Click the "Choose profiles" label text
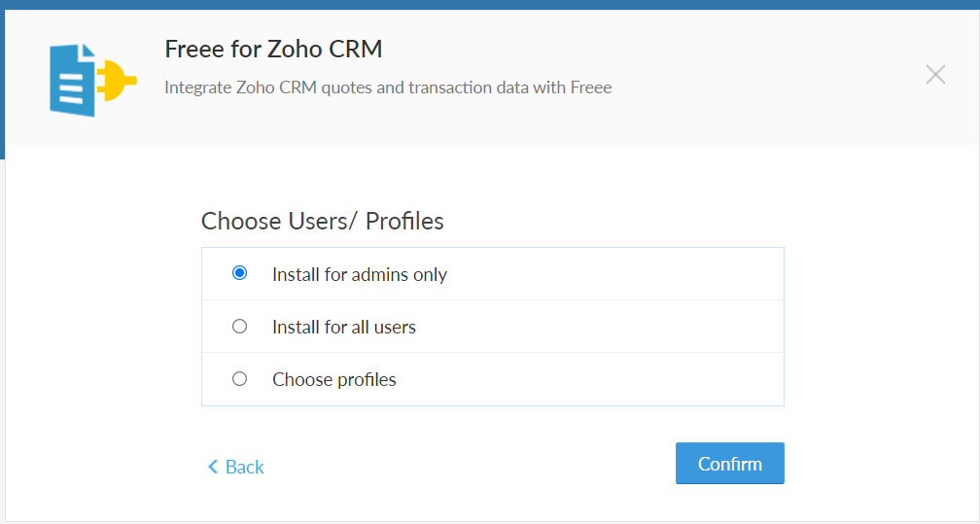The image size is (980, 524). [334, 380]
